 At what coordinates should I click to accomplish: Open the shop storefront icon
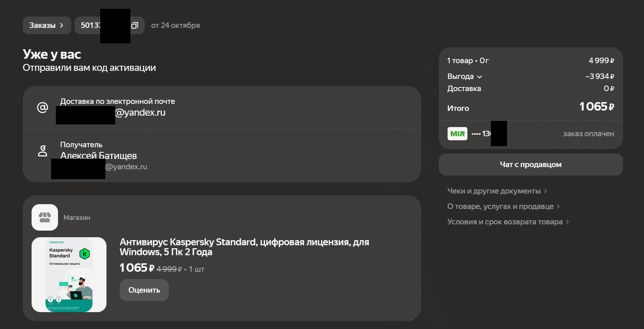tap(45, 217)
